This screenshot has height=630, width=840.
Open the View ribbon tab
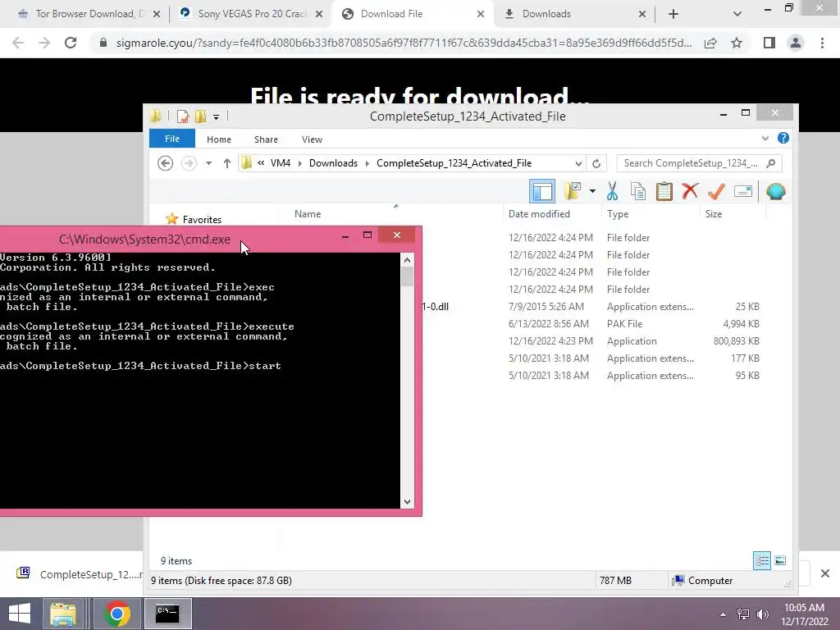312,139
